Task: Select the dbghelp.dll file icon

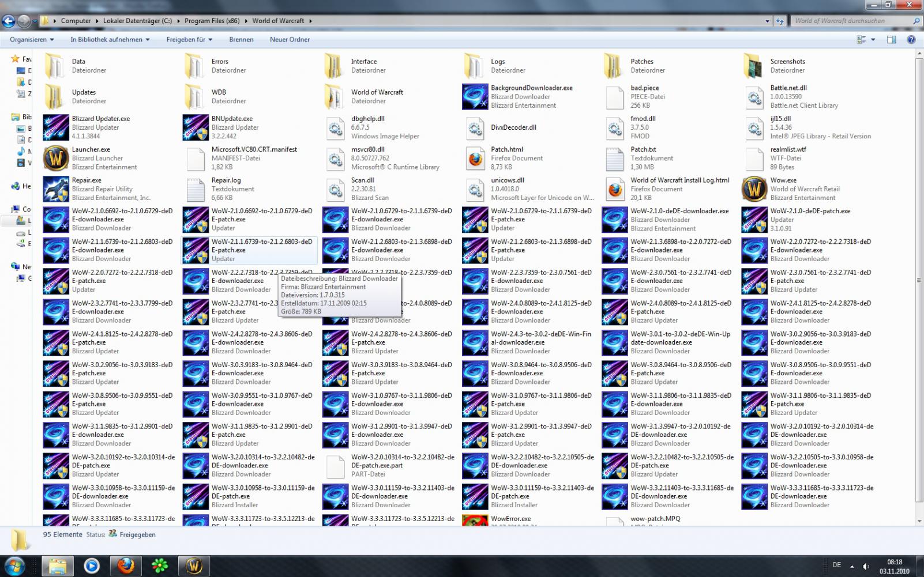Action: pos(335,127)
